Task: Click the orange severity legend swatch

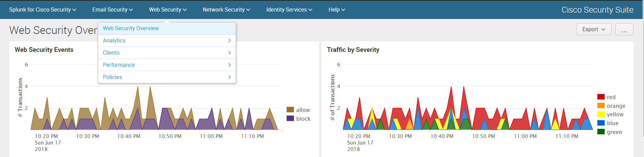Action: tap(601, 106)
